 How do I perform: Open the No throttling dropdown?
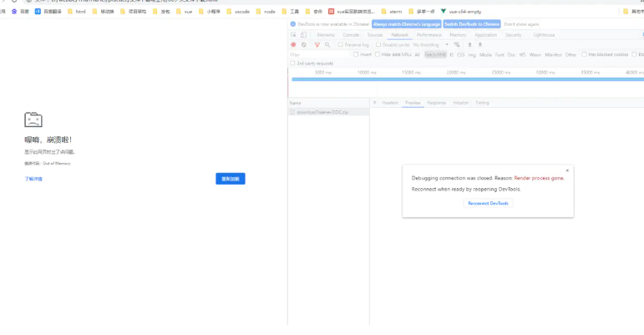pos(430,45)
